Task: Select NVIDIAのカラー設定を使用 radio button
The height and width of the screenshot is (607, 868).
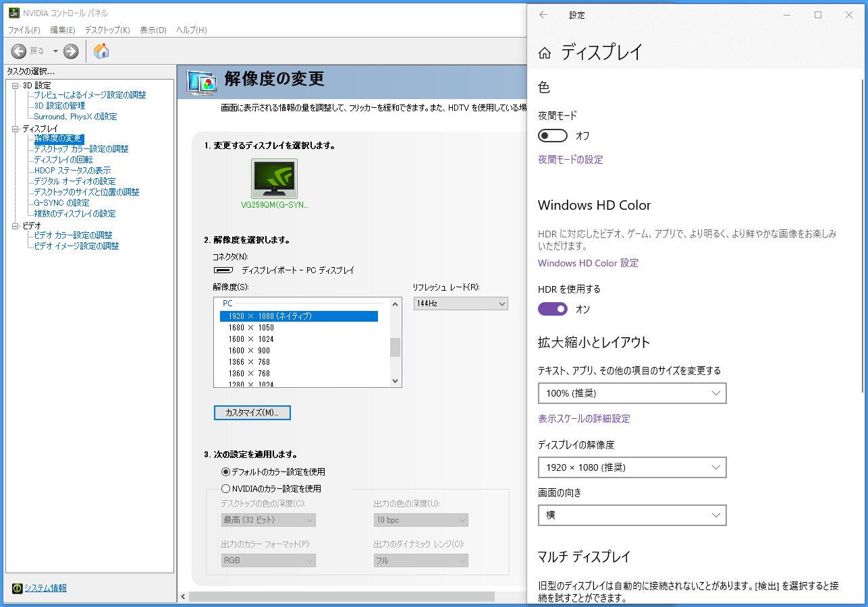Action: pos(226,488)
